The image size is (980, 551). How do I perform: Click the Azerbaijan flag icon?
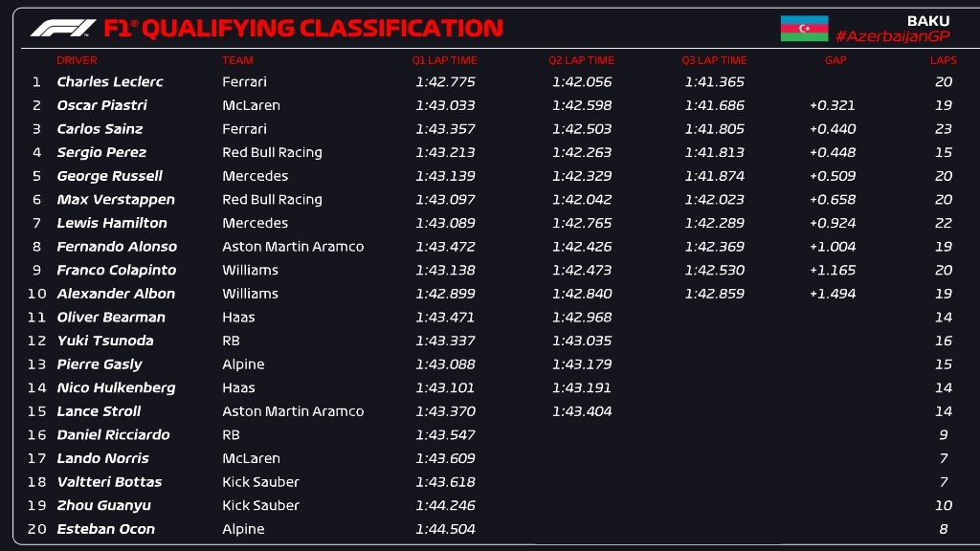click(804, 29)
